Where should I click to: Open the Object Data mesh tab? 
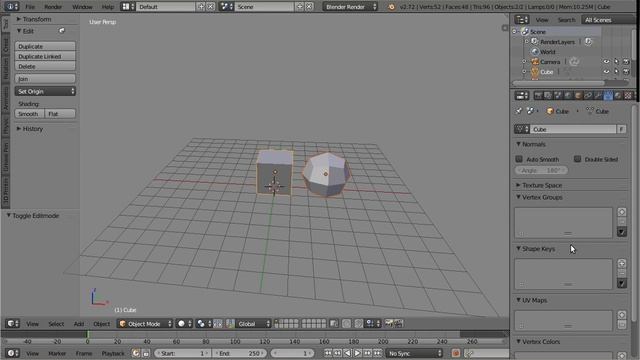pyautogui.click(x=608, y=96)
